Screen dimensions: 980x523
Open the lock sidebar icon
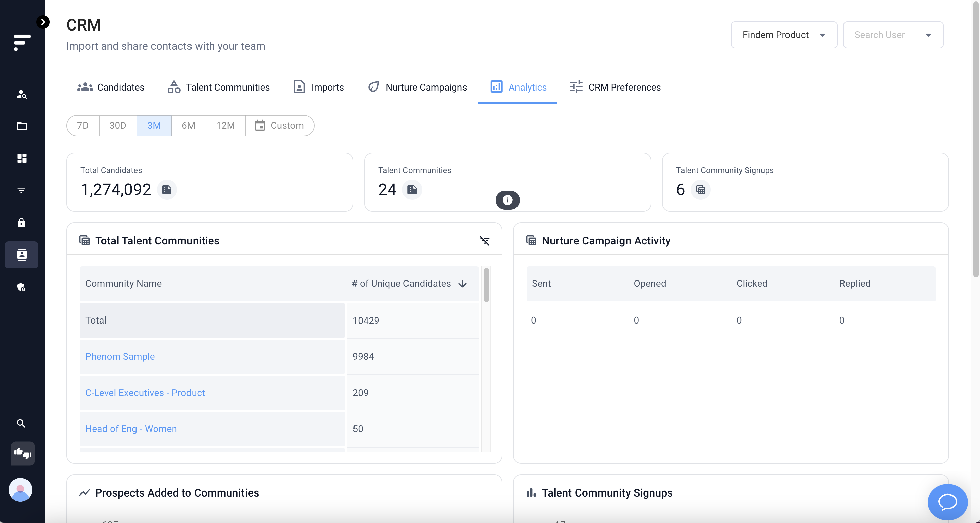click(22, 223)
